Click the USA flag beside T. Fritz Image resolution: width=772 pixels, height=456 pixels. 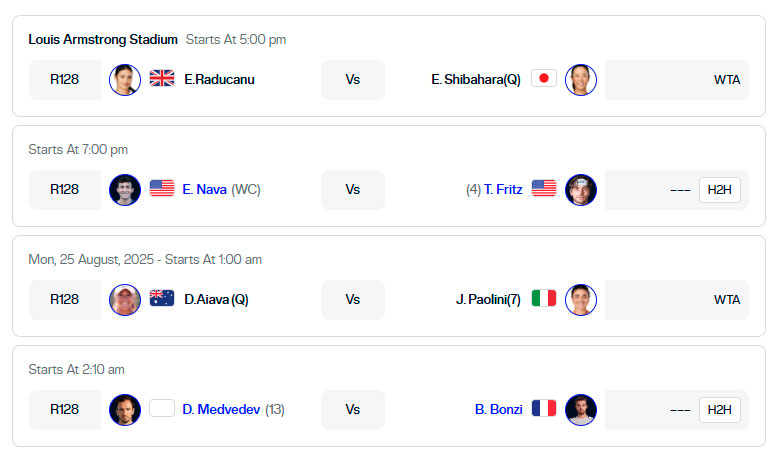[544, 188]
